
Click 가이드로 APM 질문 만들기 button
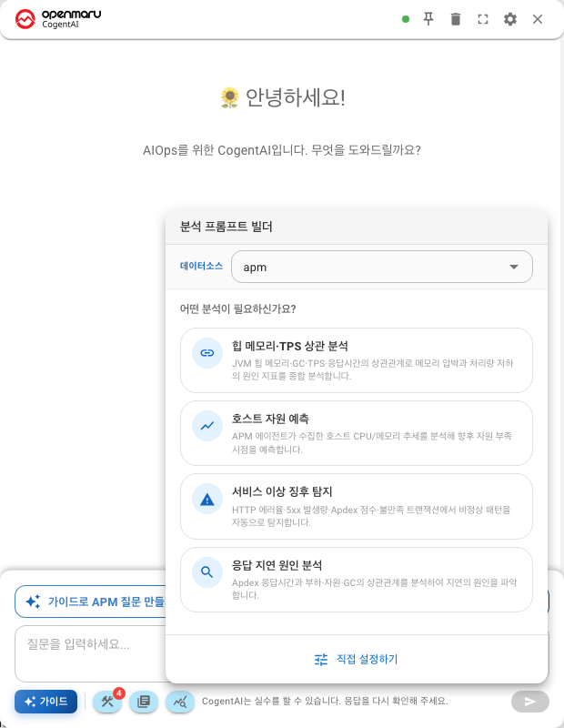point(91,602)
